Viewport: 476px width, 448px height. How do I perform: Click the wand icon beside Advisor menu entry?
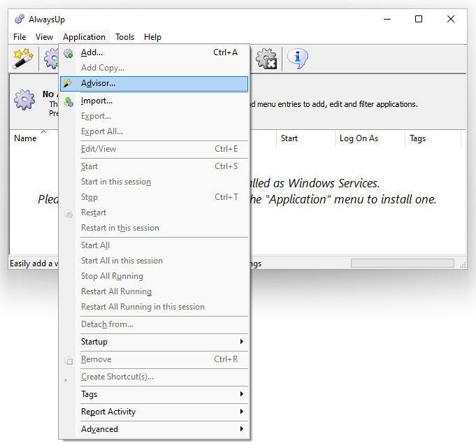coord(68,83)
